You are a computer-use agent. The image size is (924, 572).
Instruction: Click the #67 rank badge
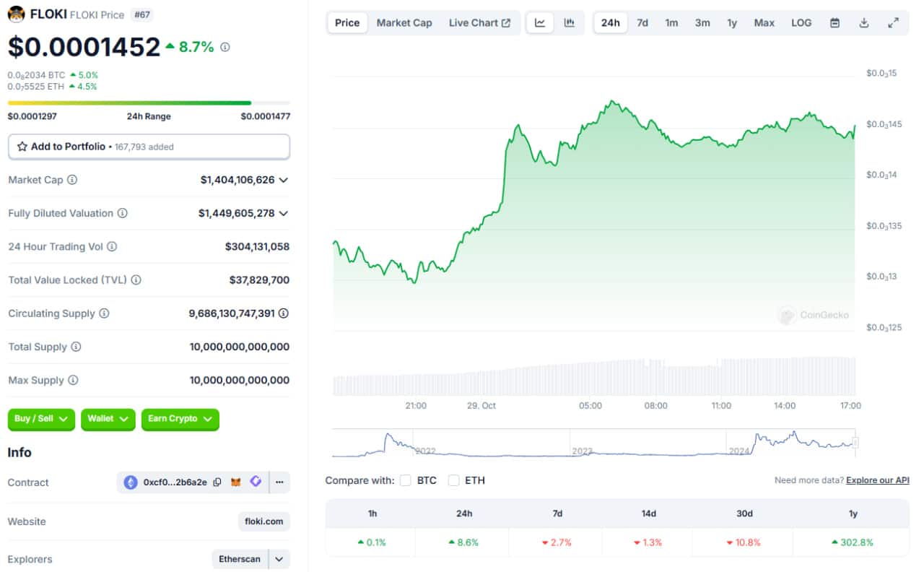(141, 14)
